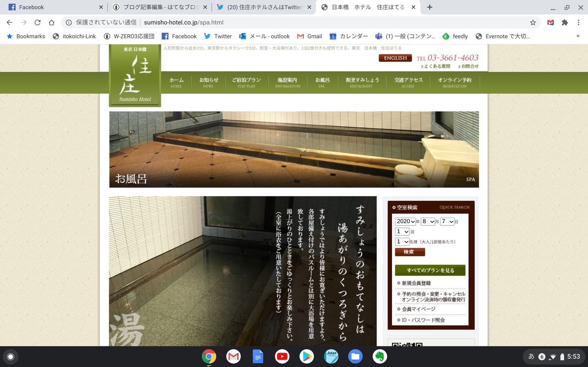This screenshot has width=588, height=367.
Task: Open オンライン予約 RESERVATION menu item
Action: point(455,82)
